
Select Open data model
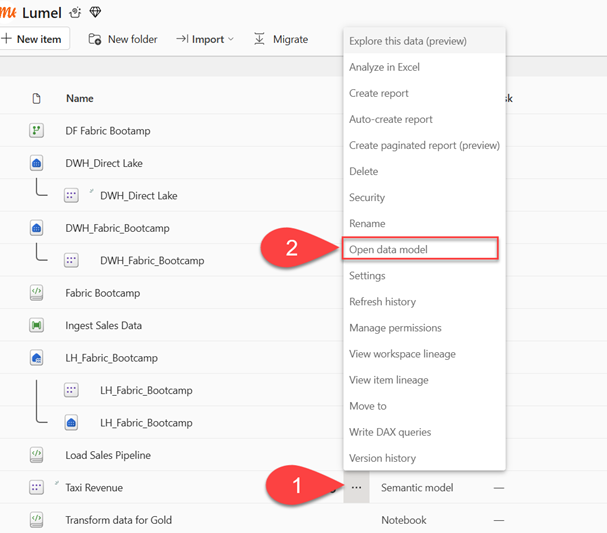(420, 249)
